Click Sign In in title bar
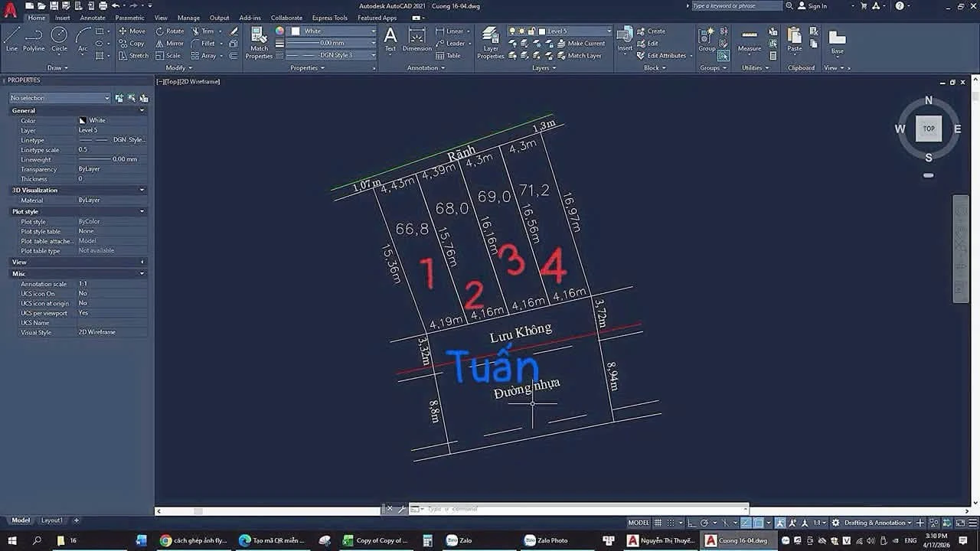 click(x=812, y=6)
